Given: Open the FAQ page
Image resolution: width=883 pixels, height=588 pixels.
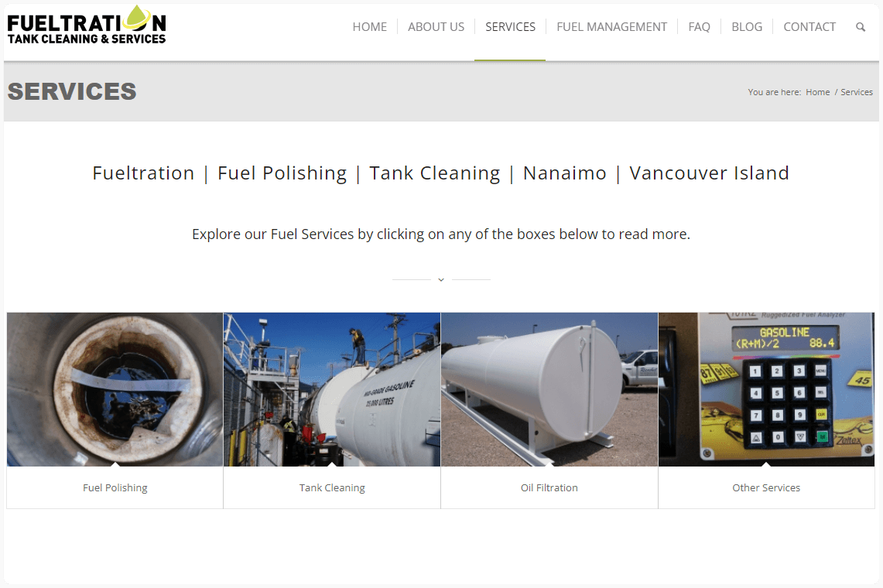Looking at the screenshot, I should click(x=699, y=26).
